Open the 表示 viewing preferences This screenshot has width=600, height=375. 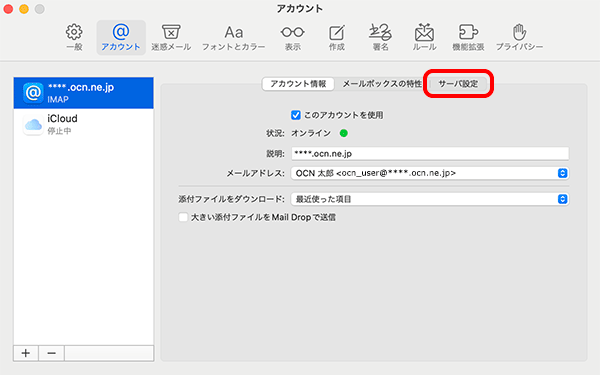click(293, 38)
